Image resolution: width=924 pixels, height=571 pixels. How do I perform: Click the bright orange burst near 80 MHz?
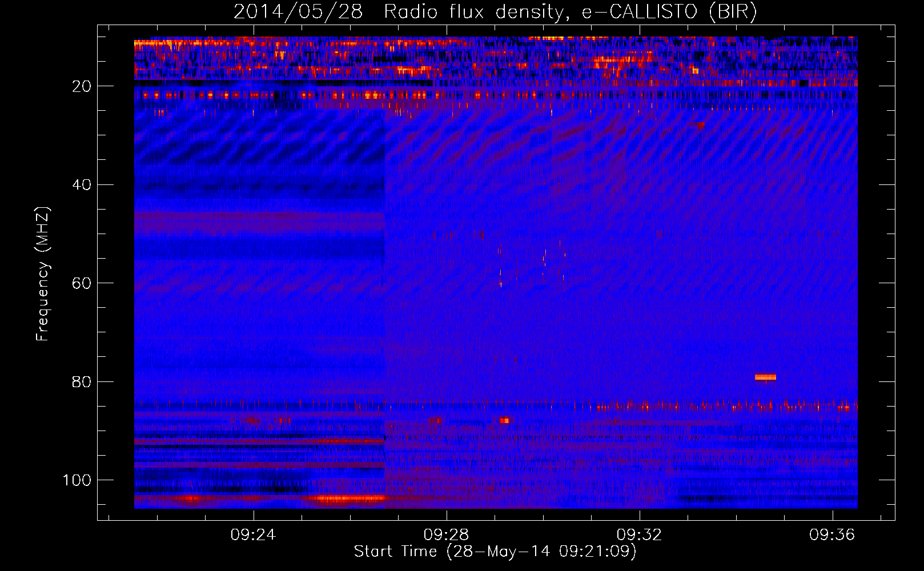765,377
